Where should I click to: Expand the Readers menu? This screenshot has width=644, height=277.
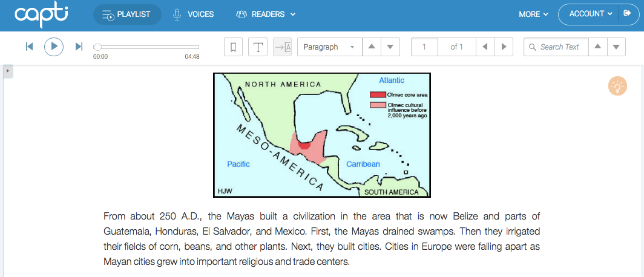coord(266,15)
